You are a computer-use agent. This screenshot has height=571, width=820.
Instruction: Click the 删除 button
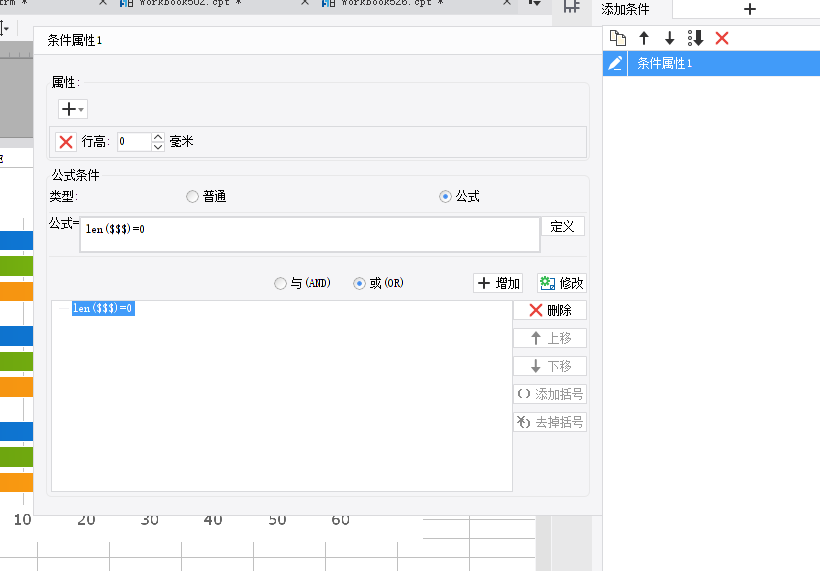click(x=550, y=310)
